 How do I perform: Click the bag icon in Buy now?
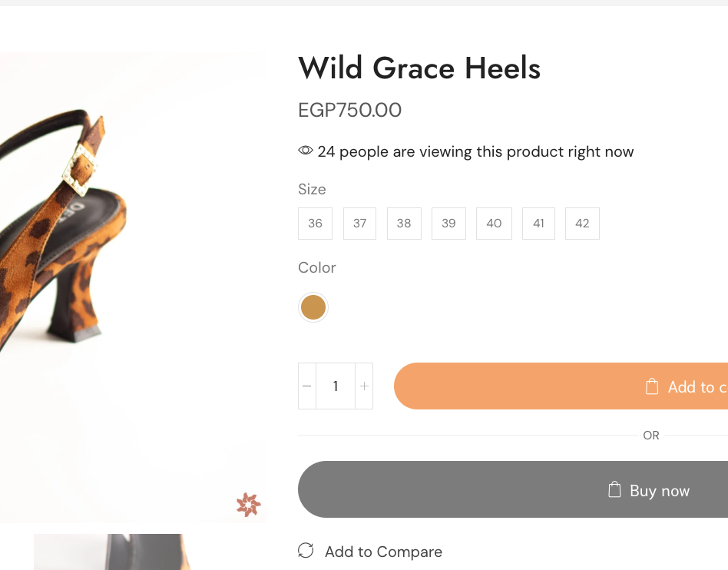(614, 489)
